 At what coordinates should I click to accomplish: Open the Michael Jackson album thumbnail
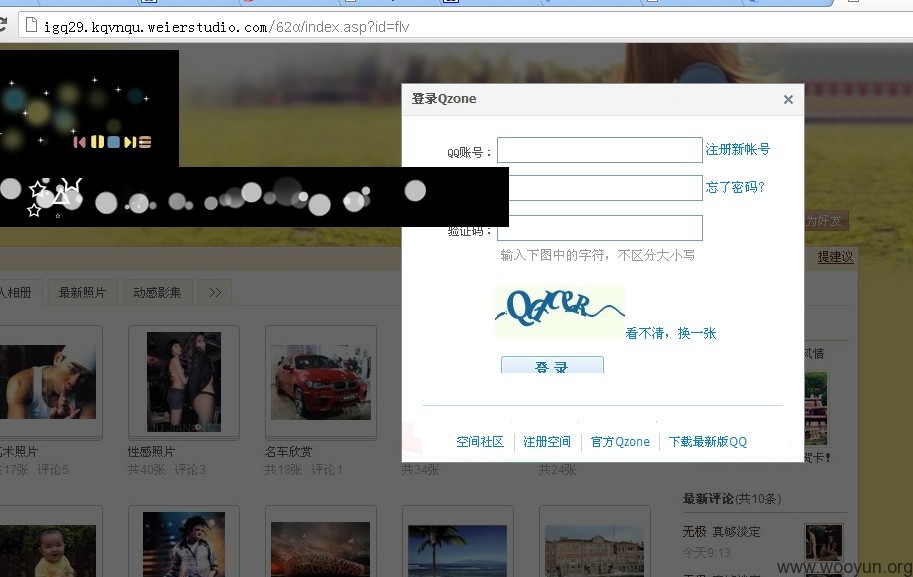184,544
